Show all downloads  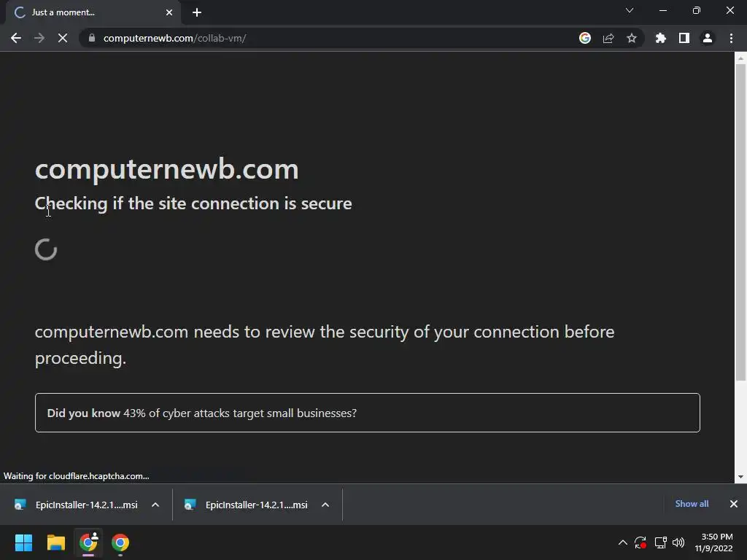pyautogui.click(x=692, y=504)
